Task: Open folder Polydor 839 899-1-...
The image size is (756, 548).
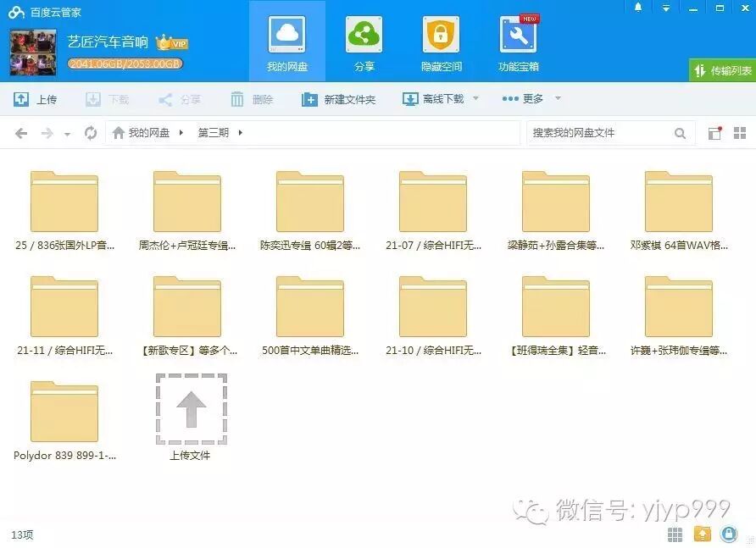Action: (x=64, y=421)
